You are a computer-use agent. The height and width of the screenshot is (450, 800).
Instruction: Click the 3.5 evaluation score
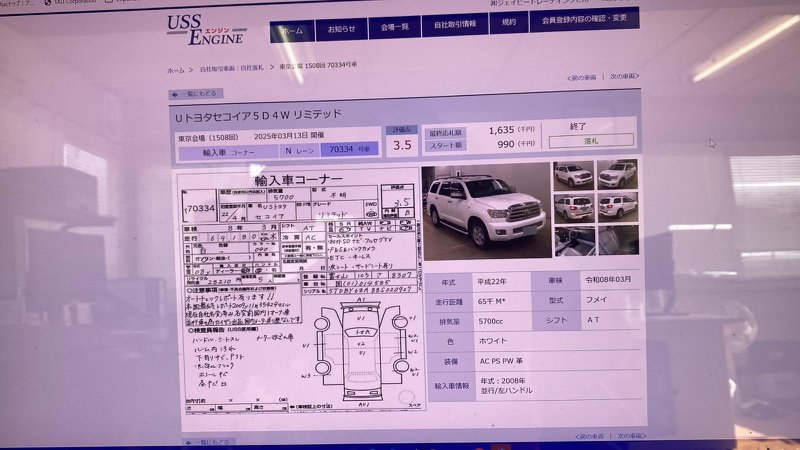click(x=402, y=145)
